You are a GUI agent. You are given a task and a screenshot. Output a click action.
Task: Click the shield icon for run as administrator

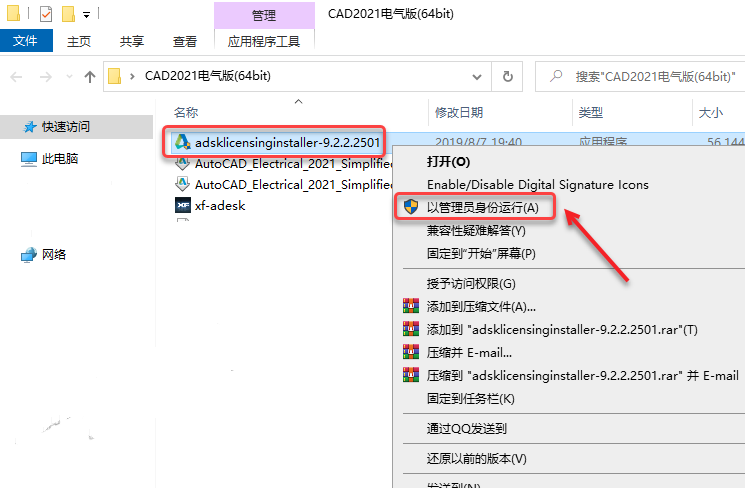[411, 207]
